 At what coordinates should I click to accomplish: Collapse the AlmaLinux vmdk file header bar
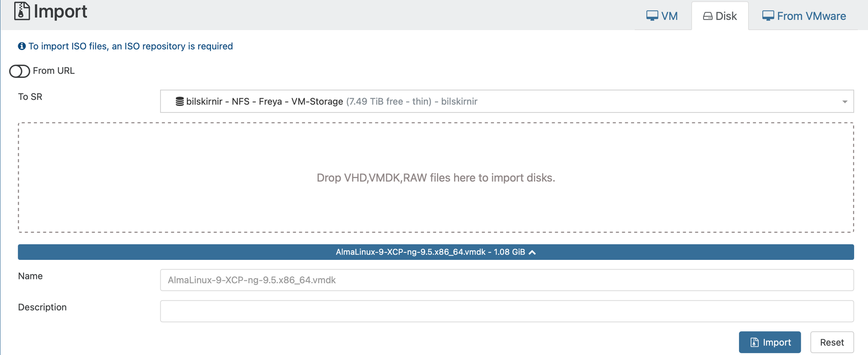pyautogui.click(x=436, y=252)
